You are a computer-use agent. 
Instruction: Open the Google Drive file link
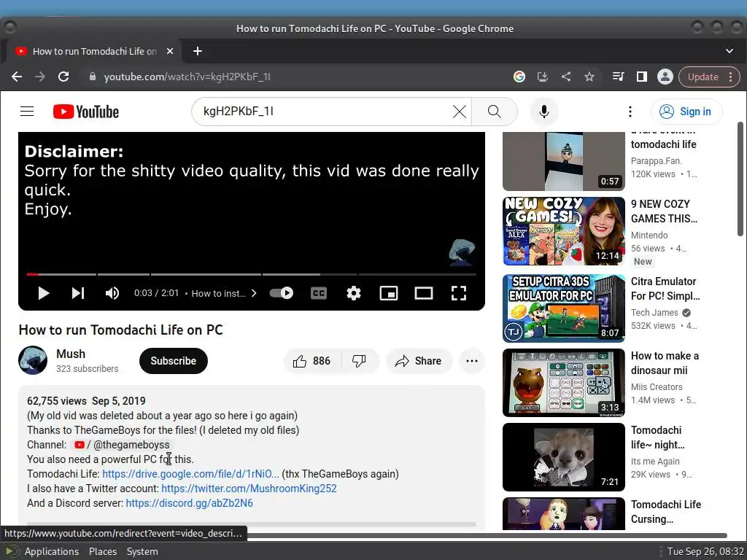coord(190,474)
